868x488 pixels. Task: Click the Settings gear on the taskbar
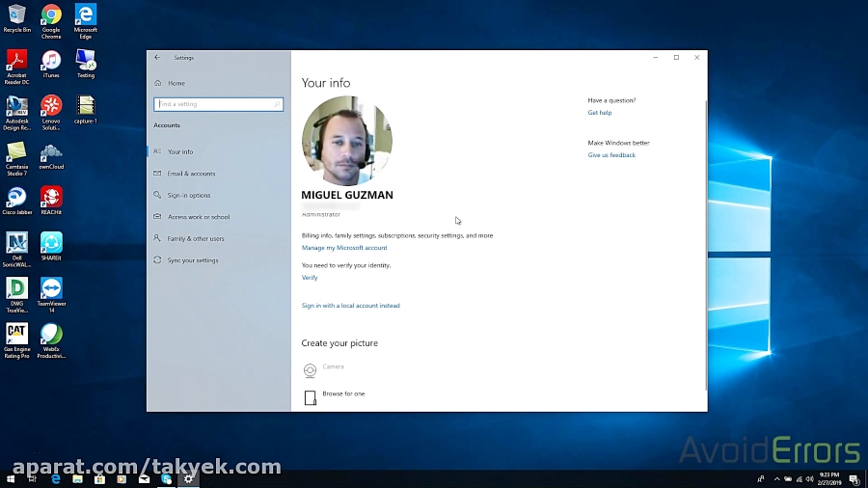point(188,479)
